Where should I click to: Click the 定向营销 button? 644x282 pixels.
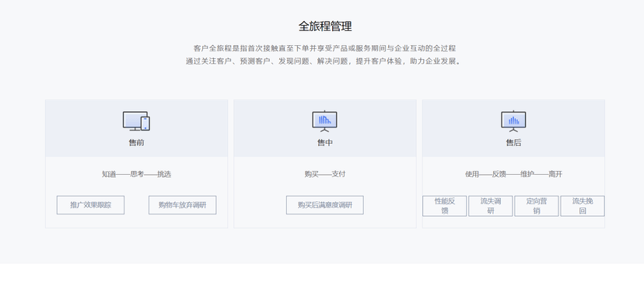[x=537, y=206]
